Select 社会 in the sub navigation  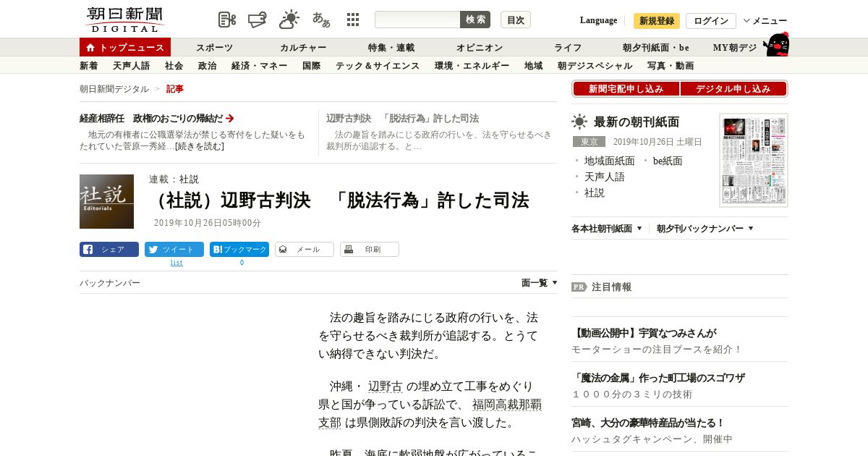coord(174,66)
